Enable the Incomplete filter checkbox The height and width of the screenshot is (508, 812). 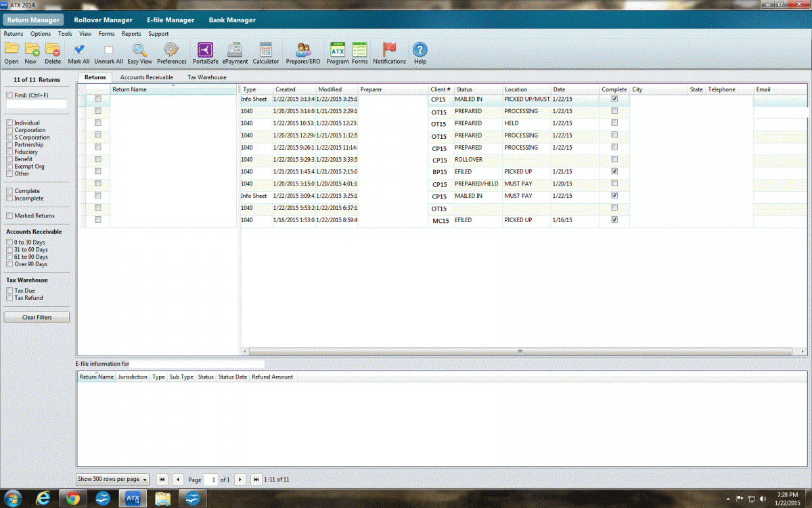click(x=9, y=198)
